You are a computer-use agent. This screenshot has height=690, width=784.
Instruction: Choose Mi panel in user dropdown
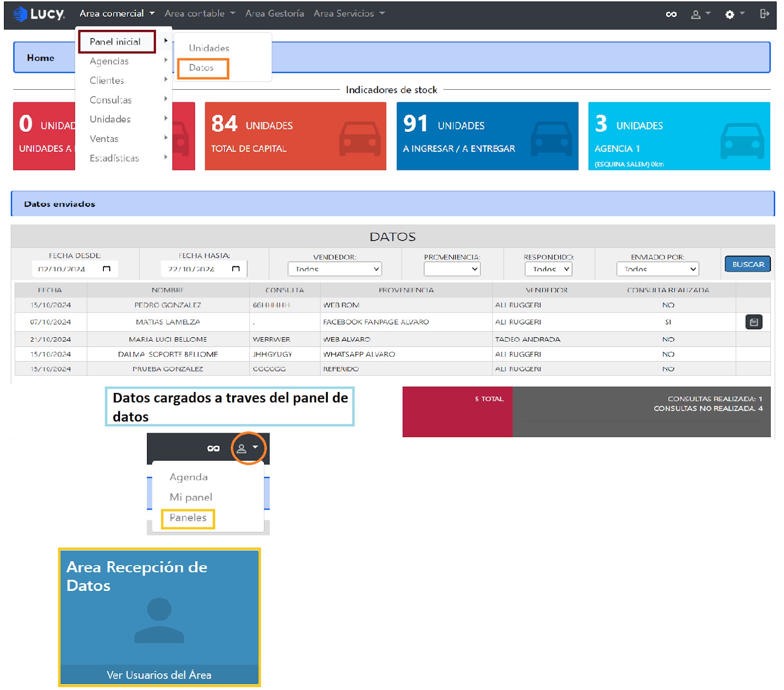[x=191, y=497]
